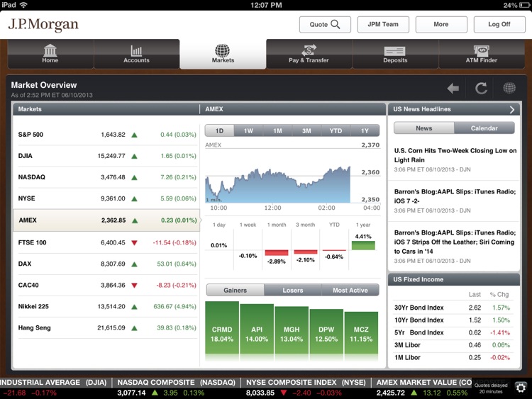This screenshot has height=399, width=532.
Task: Tap AMEX MARKET VALUE ticker entry
Action: click(x=423, y=388)
